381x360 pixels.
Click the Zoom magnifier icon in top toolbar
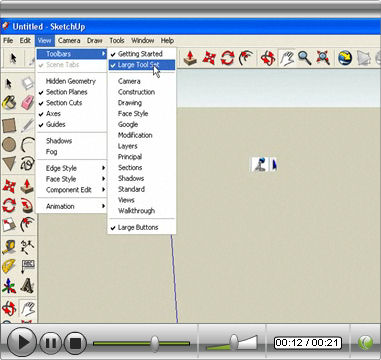point(304,58)
